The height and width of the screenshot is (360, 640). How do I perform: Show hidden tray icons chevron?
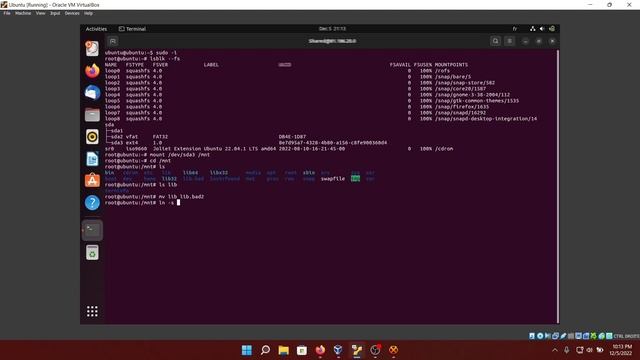(x=555, y=350)
